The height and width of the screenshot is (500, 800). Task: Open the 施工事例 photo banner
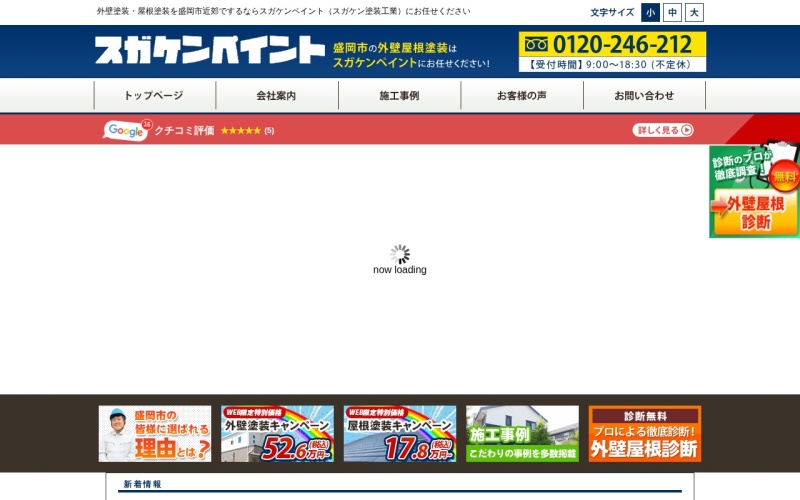pos(522,434)
